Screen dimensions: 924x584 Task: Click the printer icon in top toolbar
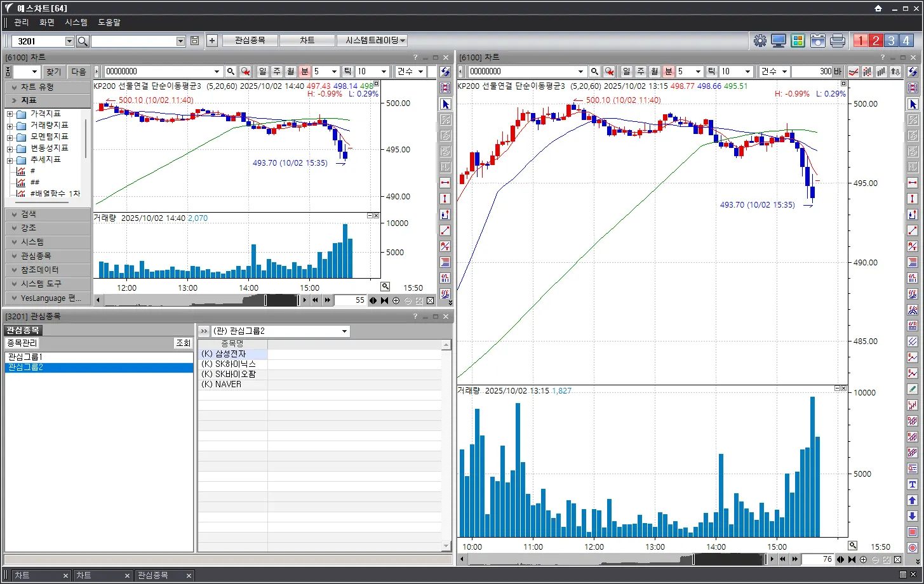click(838, 41)
